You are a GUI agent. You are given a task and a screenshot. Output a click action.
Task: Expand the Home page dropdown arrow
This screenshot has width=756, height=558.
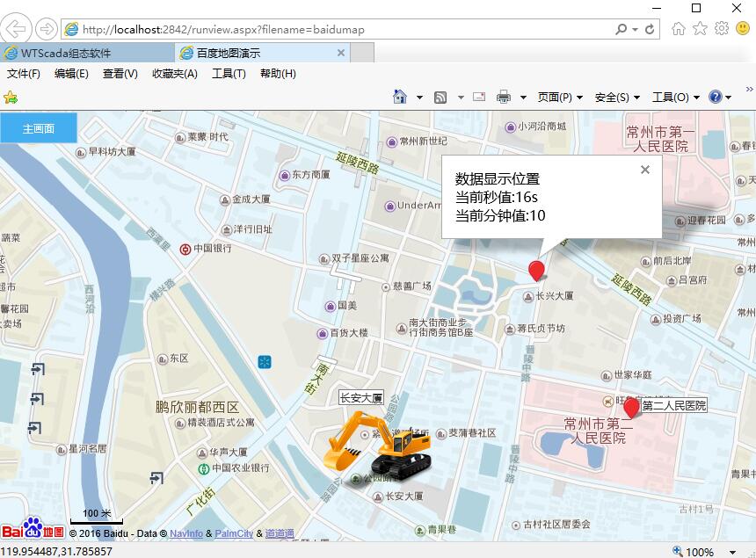click(419, 98)
